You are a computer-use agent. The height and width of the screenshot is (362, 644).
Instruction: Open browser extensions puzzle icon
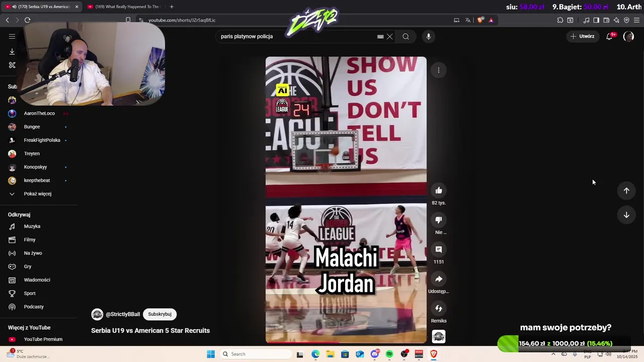coord(560,20)
